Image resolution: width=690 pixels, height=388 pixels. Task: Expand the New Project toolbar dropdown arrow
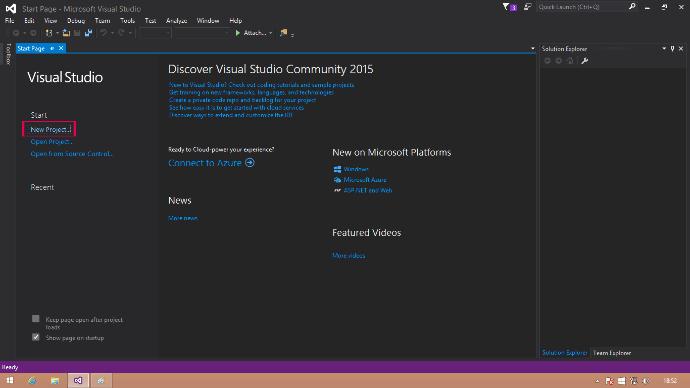pyautogui.click(x=57, y=33)
